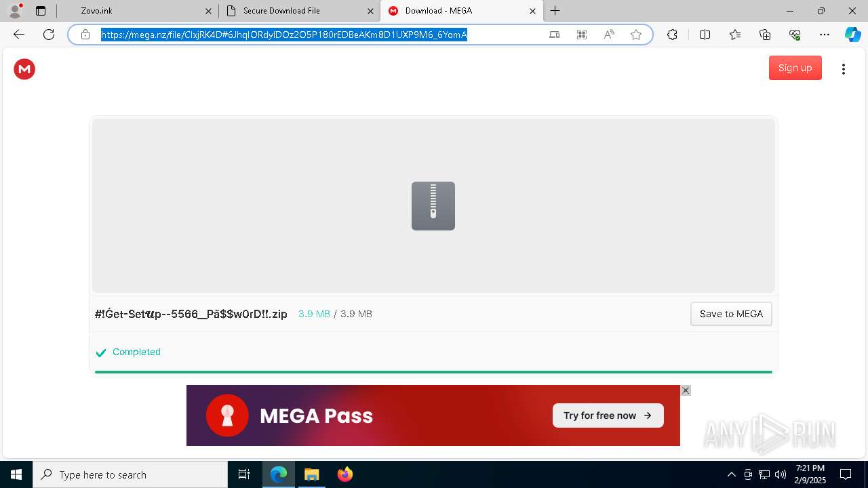View site information lock icon
The image size is (868, 488).
pos(85,35)
